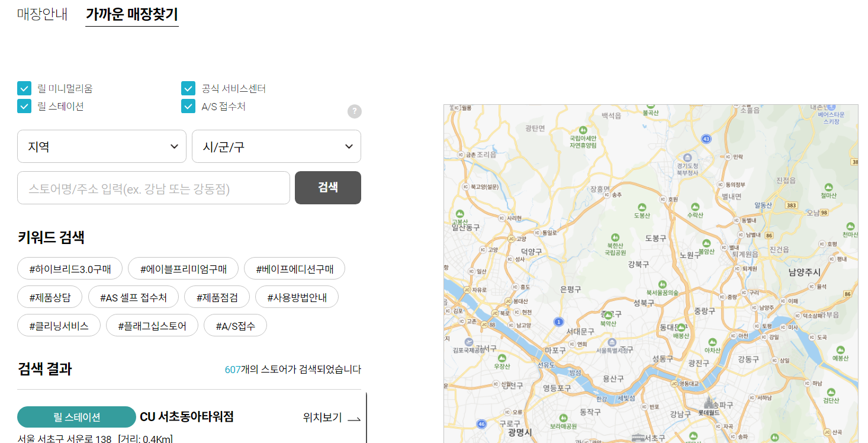Click the #플래그십스토어 keyword tag
Viewport: 868px width, 443px height.
[152, 325]
